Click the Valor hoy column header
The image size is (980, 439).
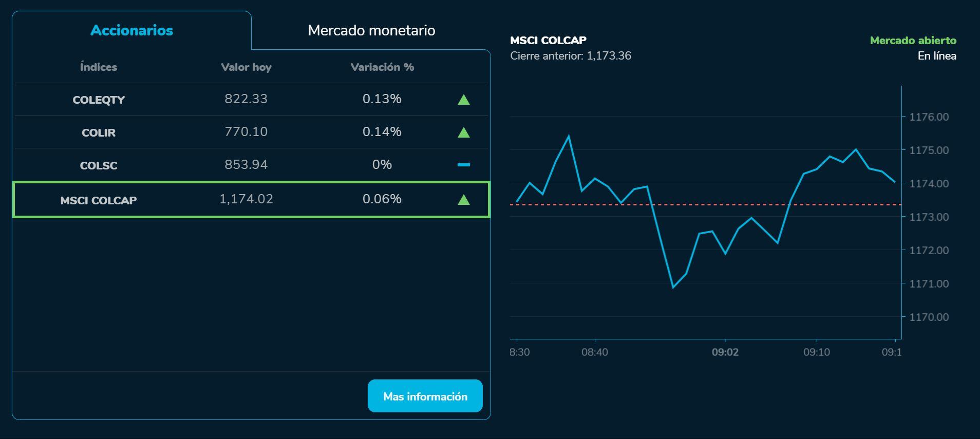[x=246, y=67]
